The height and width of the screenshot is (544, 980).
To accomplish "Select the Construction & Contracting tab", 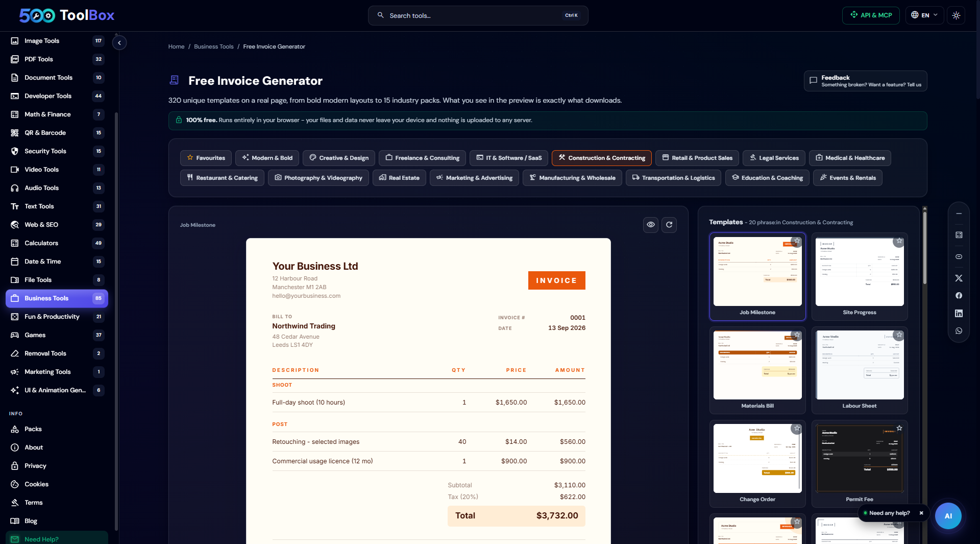I will coord(601,158).
